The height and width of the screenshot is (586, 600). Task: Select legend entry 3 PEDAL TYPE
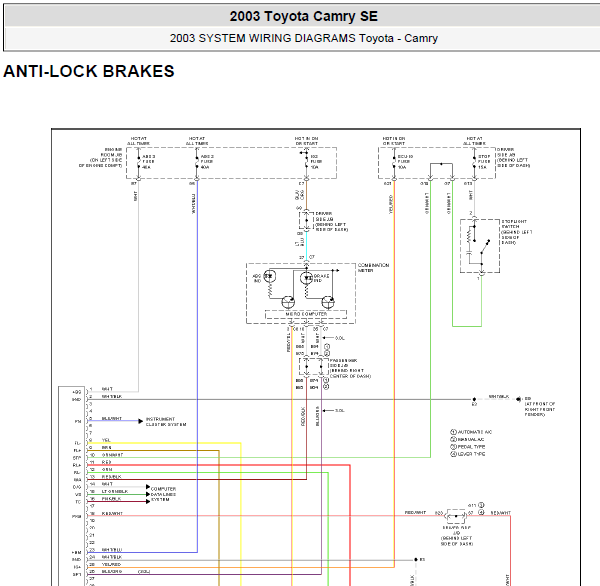click(468, 447)
